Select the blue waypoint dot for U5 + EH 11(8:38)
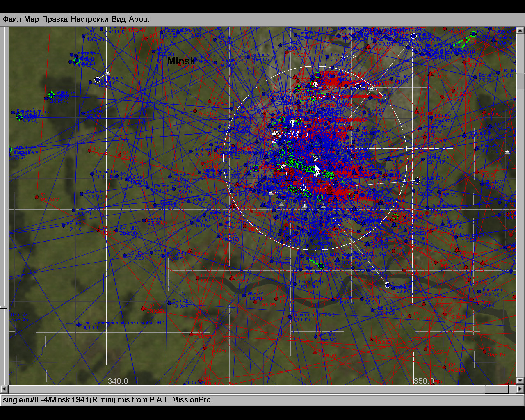 (125, 255)
